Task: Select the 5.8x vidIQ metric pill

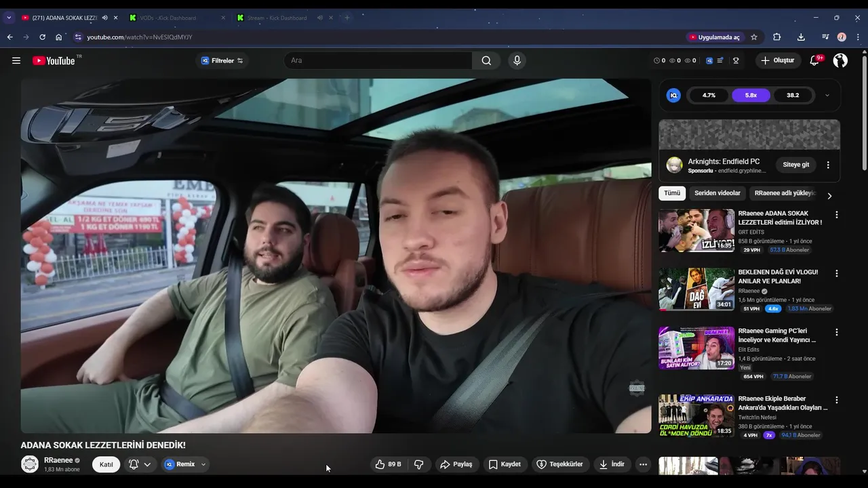Action: pyautogui.click(x=751, y=96)
